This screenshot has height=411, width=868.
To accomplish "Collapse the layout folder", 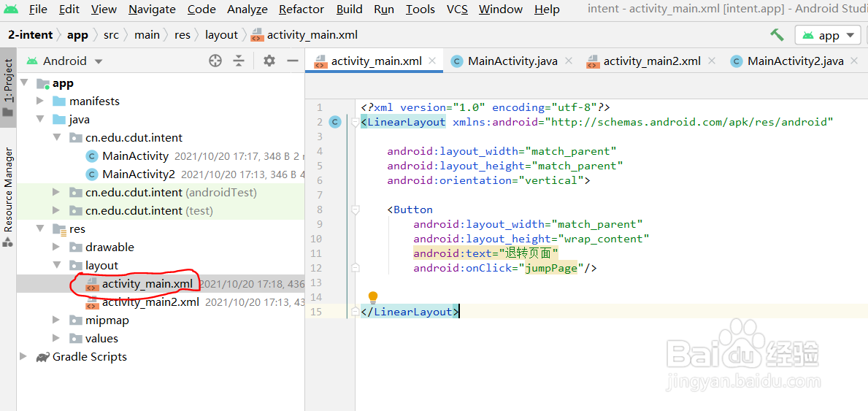I will (56, 265).
